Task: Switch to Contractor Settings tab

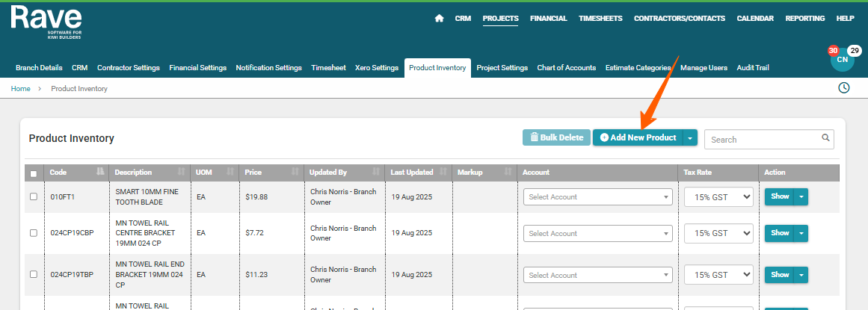Action: click(129, 67)
